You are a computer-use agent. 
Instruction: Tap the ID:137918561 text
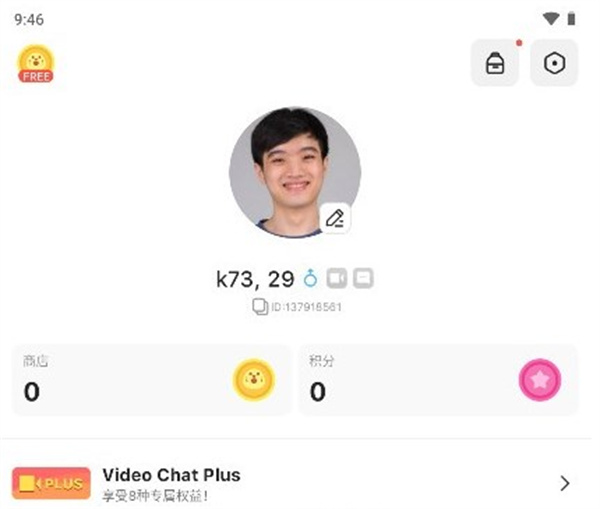pos(306,307)
